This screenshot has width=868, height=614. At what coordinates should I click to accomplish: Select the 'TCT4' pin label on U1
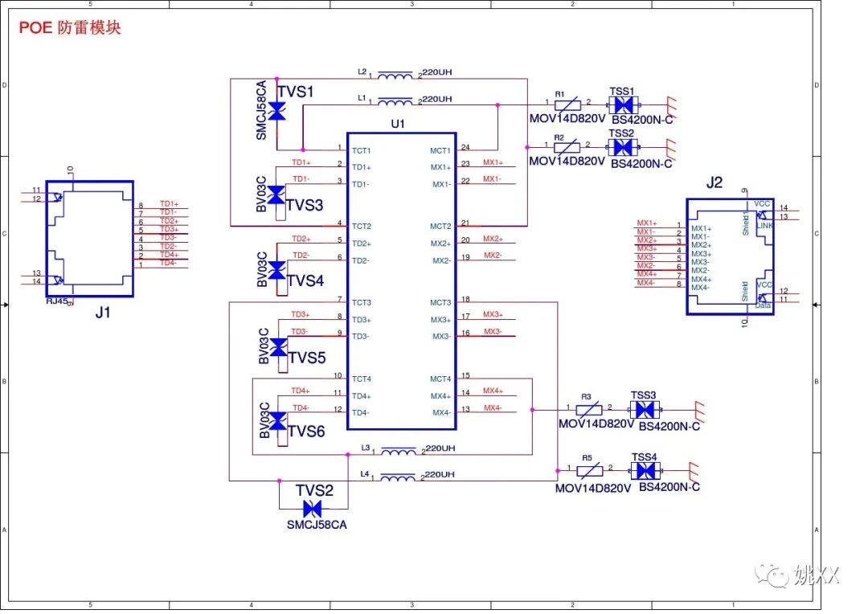coord(362,379)
